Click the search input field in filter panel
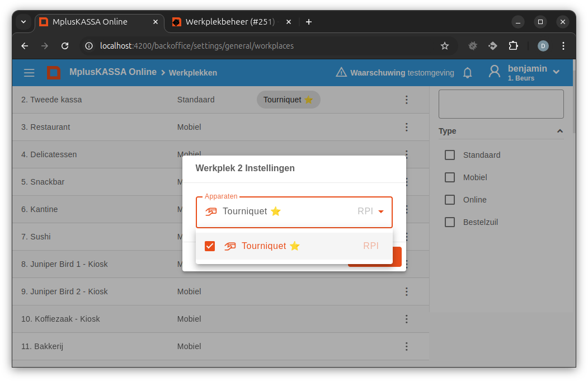Image resolution: width=588 pixels, height=381 pixels. 501,104
